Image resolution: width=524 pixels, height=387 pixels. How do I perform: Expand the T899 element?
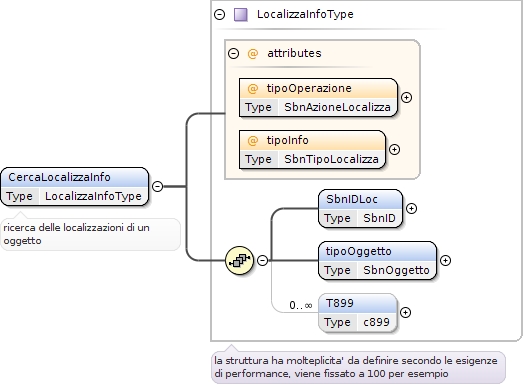[x=405, y=312]
